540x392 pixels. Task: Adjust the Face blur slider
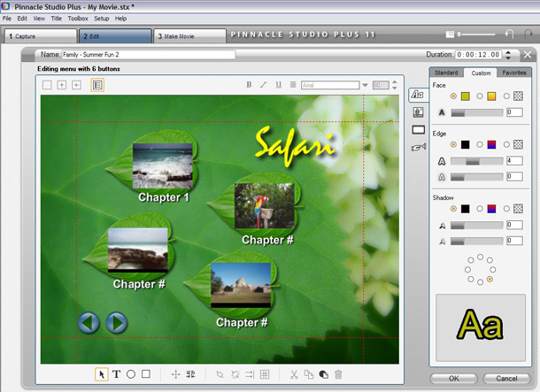point(476,113)
